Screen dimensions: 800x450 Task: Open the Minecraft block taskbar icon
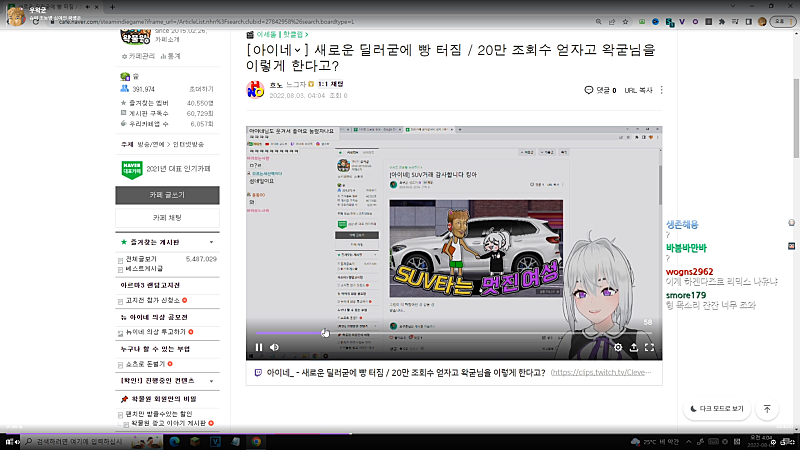pyautogui.click(x=195, y=442)
